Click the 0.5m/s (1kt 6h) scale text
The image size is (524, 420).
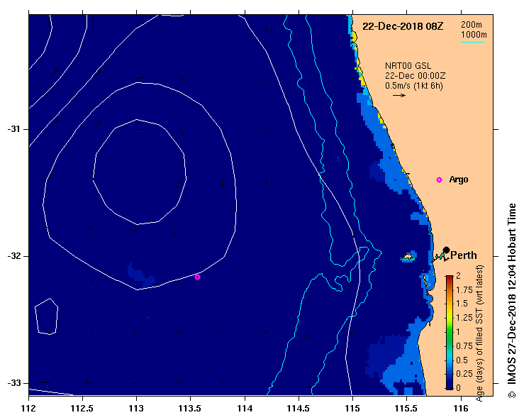tap(413, 86)
